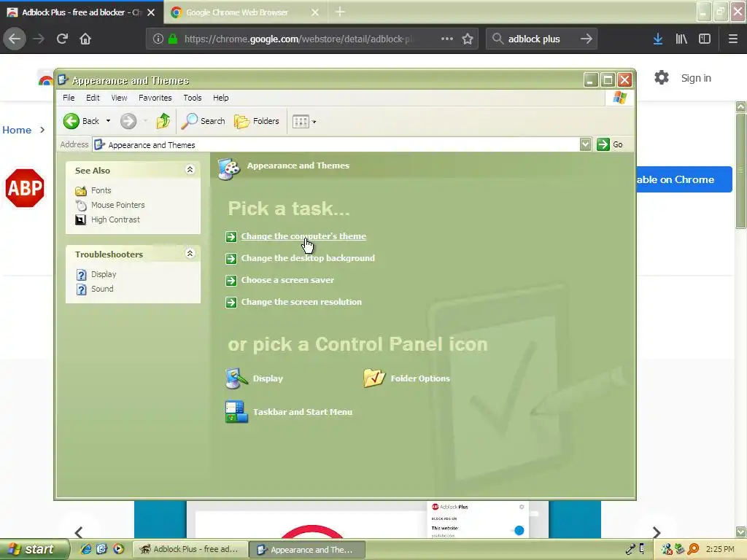The image size is (747, 560).
Task: Open the Display troubleshooter
Action: 104,274
